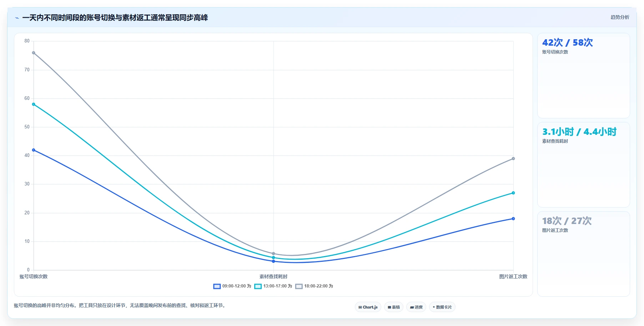Click the blue 09:00-12:00 point above 图片返工次数
This screenshot has height=326, width=644.
click(513, 219)
